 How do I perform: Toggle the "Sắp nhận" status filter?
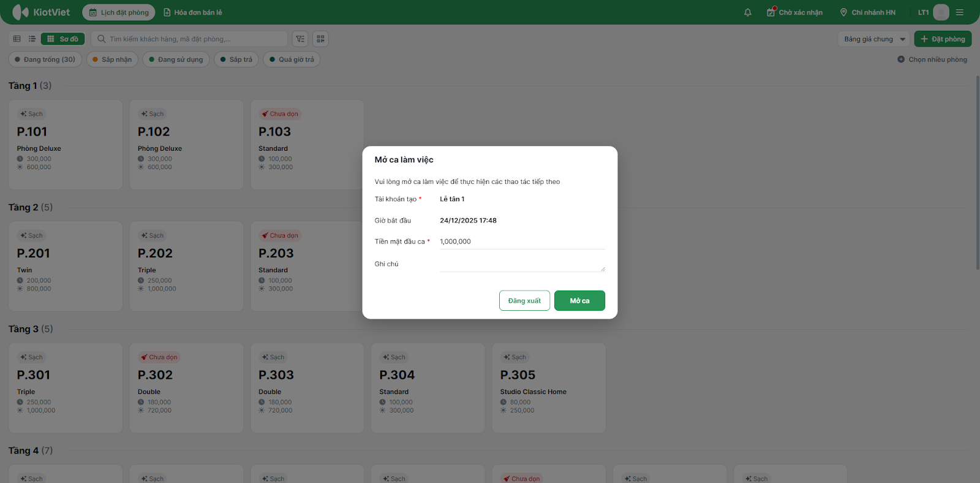coord(112,59)
